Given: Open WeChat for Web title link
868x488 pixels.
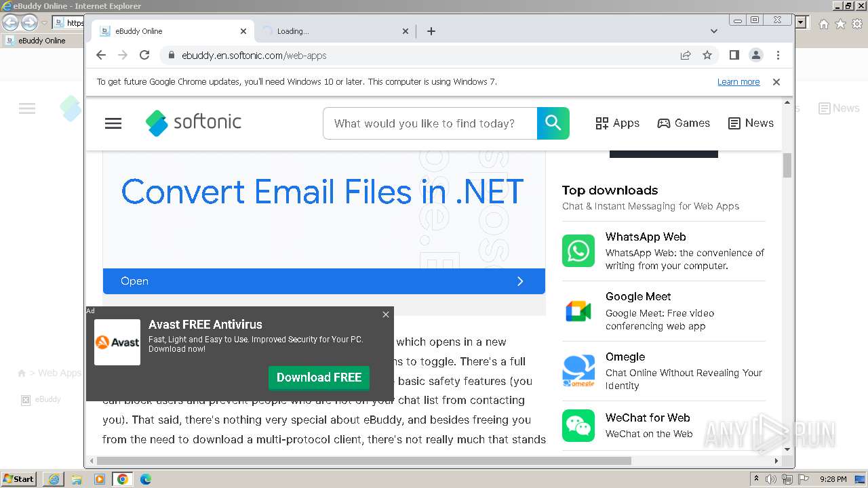Looking at the screenshot, I should [648, 418].
